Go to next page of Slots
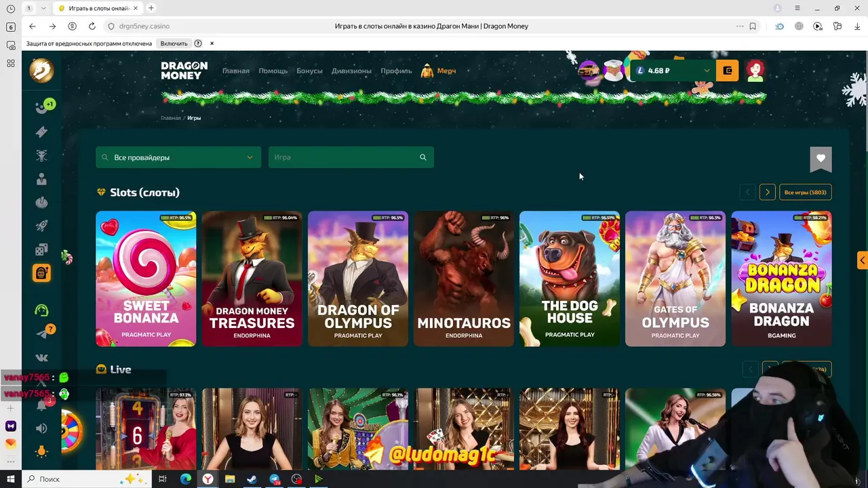Screen dimensions: 868x488 tap(767, 192)
